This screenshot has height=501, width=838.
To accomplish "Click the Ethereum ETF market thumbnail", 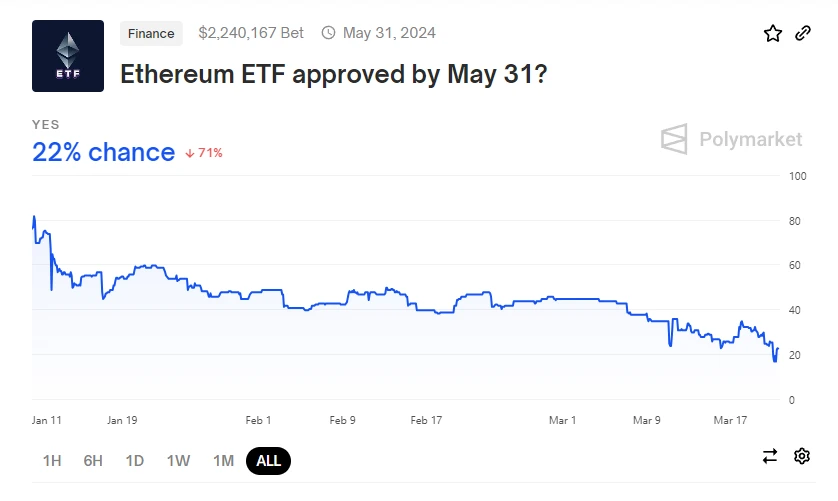I will 68,56.
